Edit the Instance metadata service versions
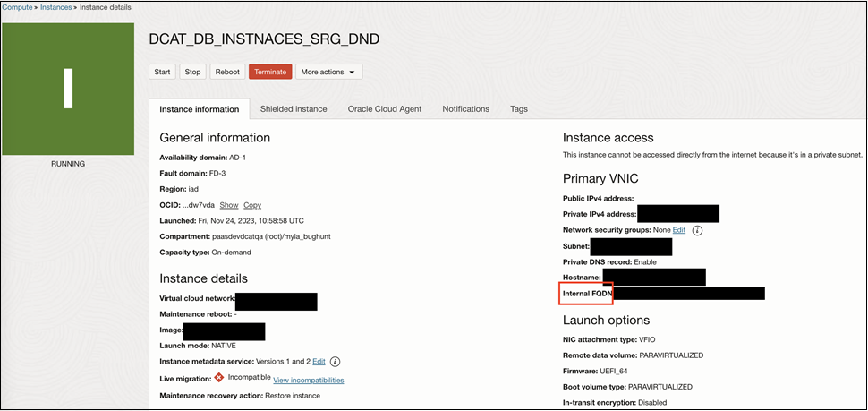This screenshot has height=411, width=868. point(319,362)
